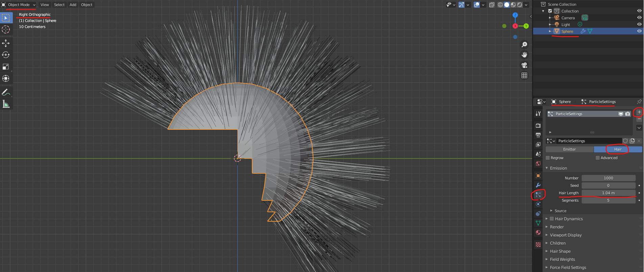Expand the Camera item in outliner
This screenshot has height=272, width=644.
550,18
